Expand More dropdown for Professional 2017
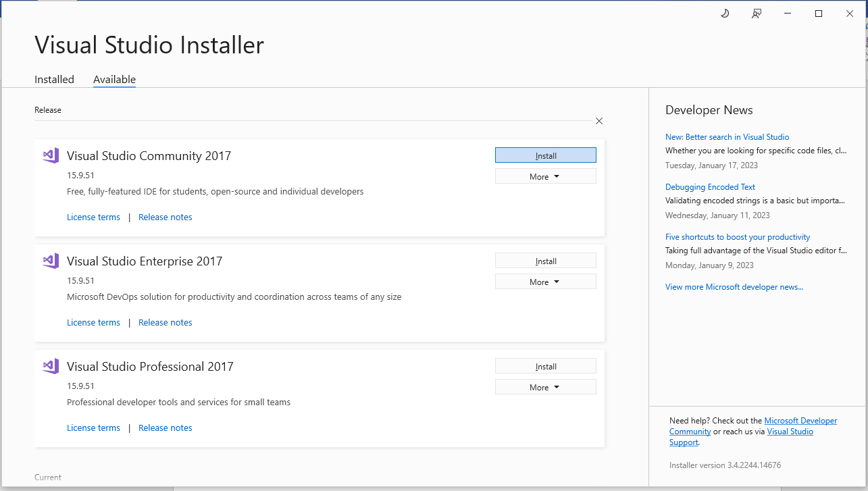This screenshot has width=868, height=491. (x=546, y=387)
